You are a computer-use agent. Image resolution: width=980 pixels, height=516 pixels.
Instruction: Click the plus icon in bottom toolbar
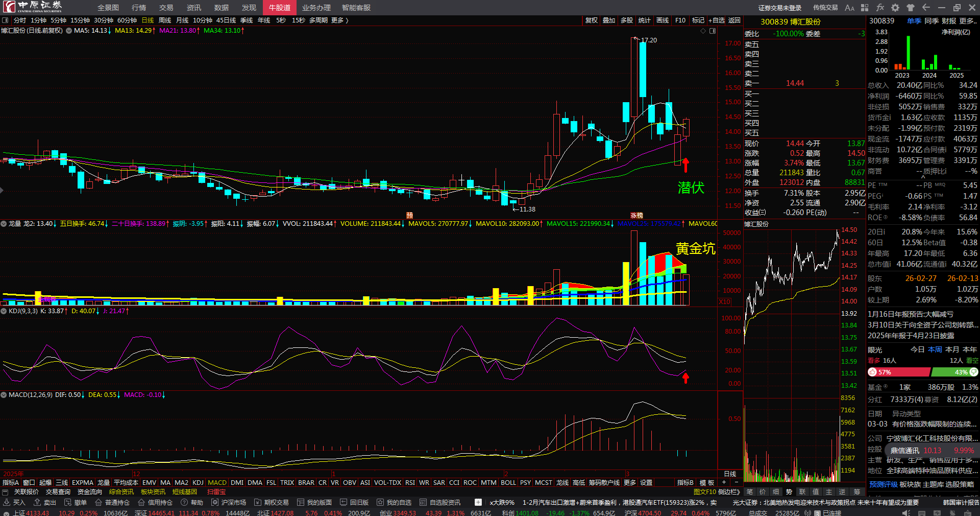coord(478,502)
